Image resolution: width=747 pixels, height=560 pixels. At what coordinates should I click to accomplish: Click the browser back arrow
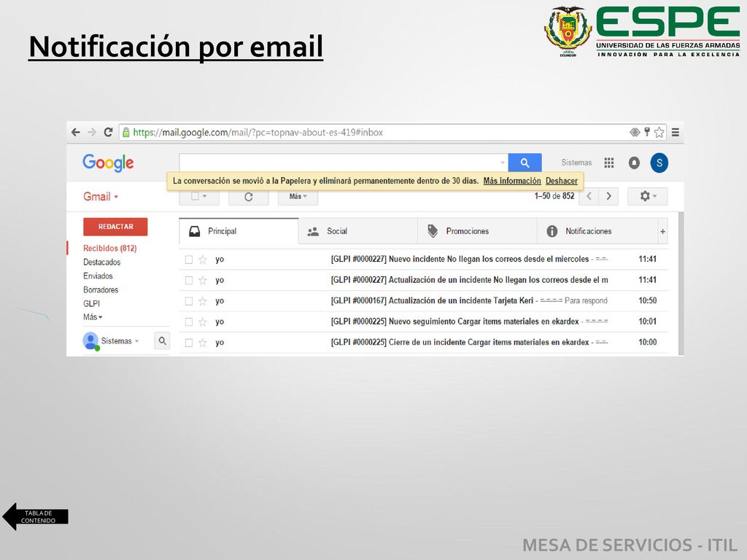(76, 133)
